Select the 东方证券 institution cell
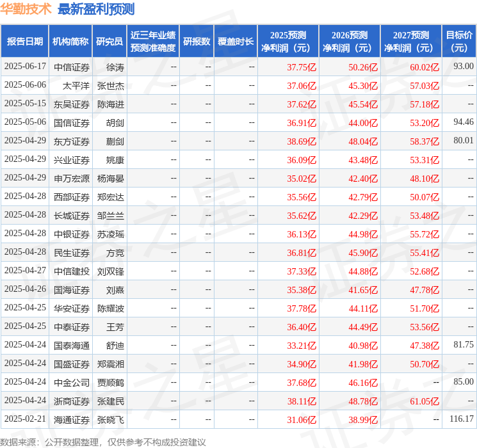This screenshot has width=477, height=448. click(72, 141)
